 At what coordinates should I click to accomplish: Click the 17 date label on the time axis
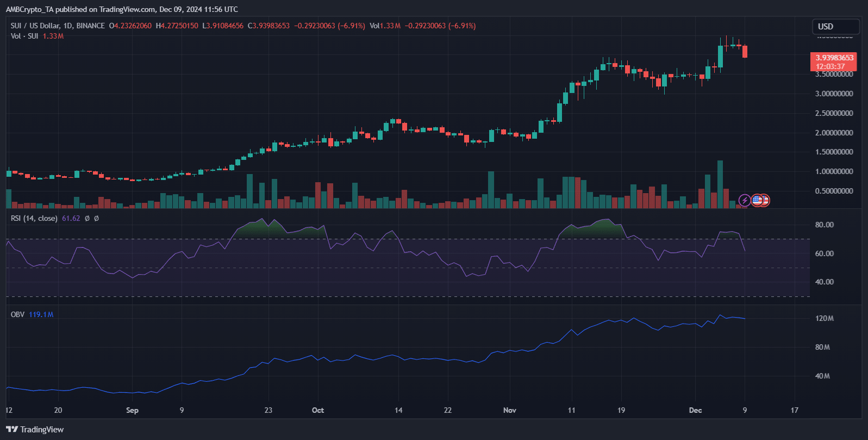tap(795, 410)
